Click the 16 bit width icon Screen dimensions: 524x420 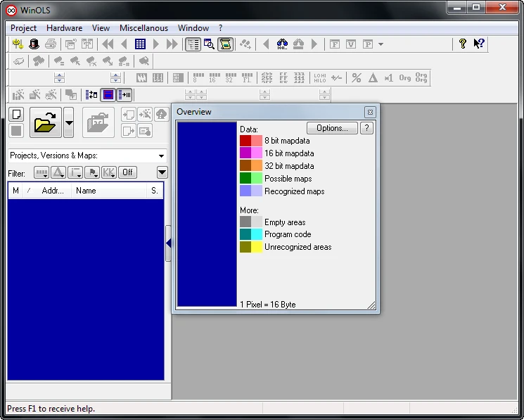[215, 78]
